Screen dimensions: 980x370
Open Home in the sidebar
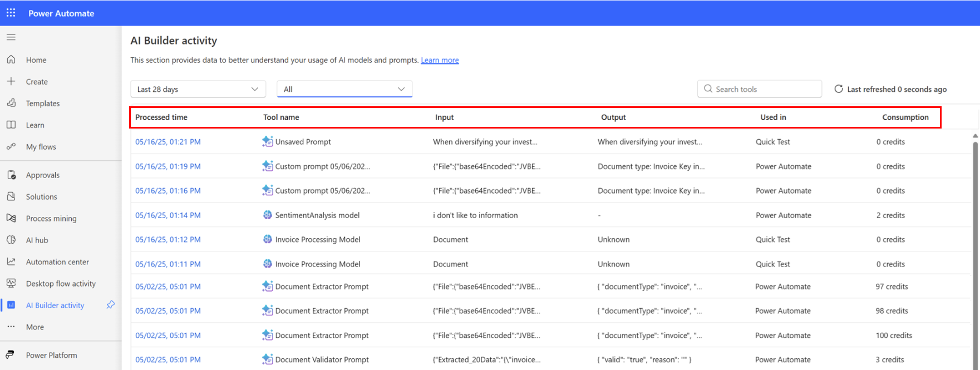(x=36, y=60)
